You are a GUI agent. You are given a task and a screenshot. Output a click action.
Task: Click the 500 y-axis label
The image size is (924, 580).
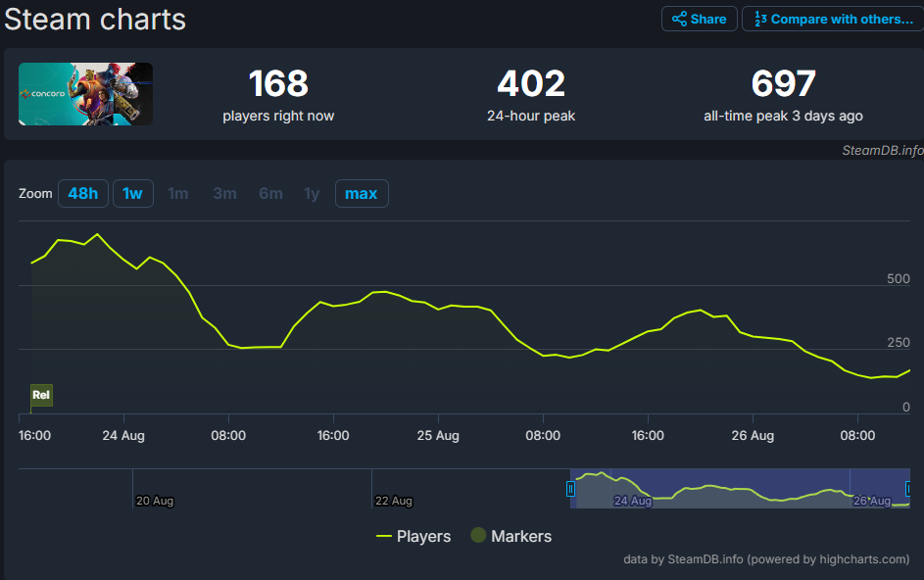pos(899,279)
